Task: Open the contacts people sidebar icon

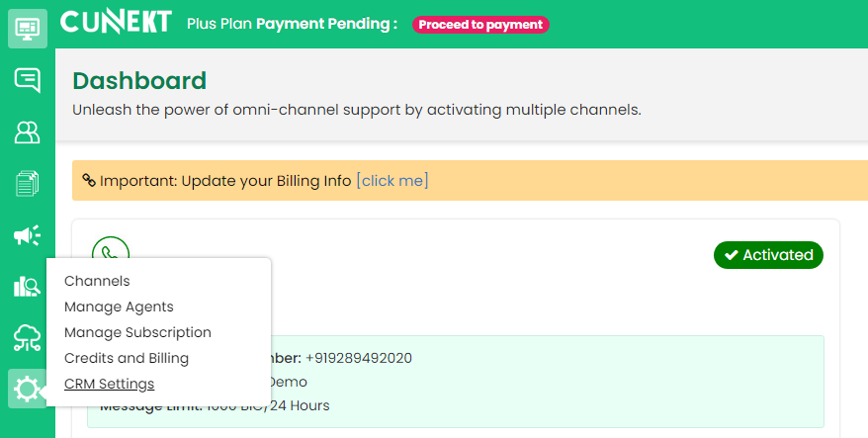Action: 28,132
